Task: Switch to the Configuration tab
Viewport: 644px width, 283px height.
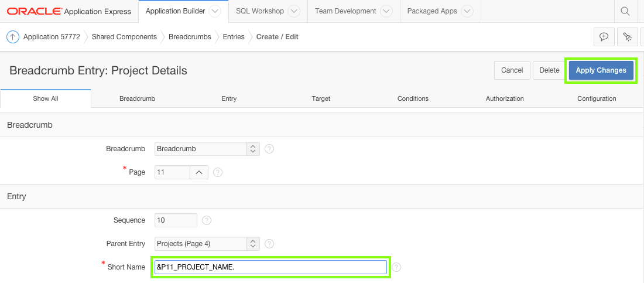Action: tap(597, 98)
